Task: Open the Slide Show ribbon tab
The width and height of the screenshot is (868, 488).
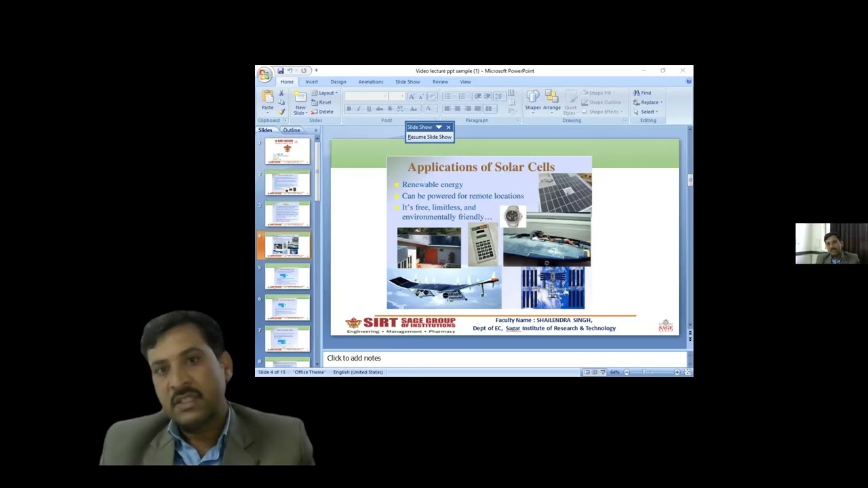Action: point(408,82)
